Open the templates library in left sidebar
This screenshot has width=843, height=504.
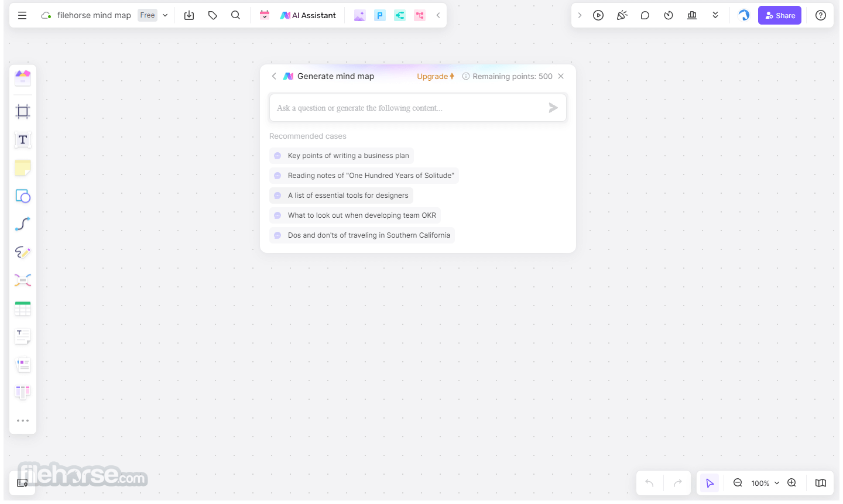tap(23, 77)
